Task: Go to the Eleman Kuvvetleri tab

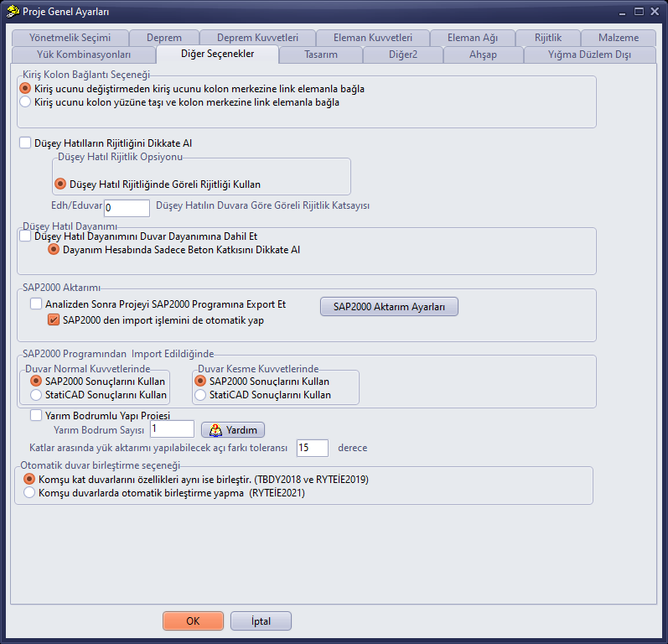Action: 373,38
